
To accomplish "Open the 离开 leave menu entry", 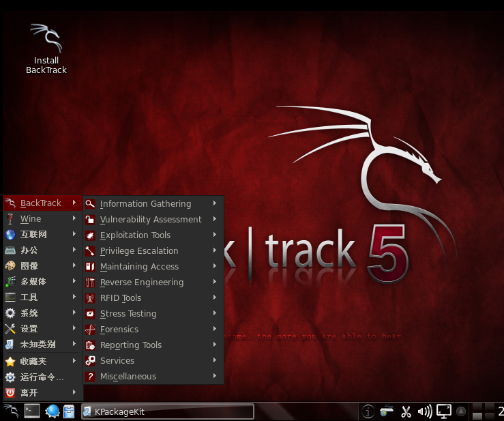I will coord(43,393).
